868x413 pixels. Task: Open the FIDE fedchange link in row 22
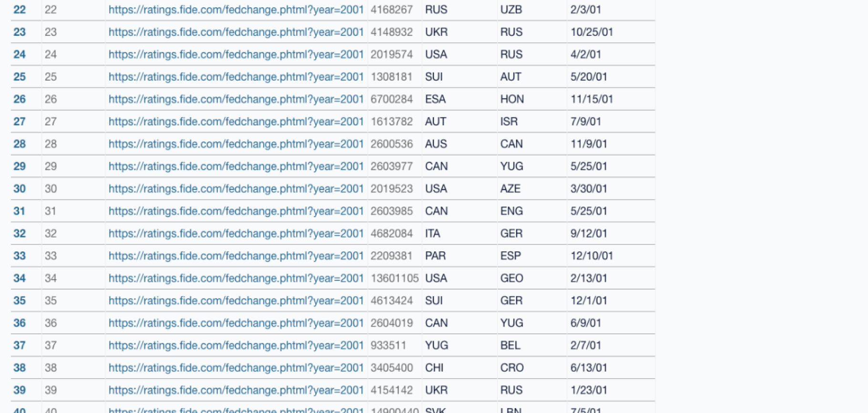[236, 10]
